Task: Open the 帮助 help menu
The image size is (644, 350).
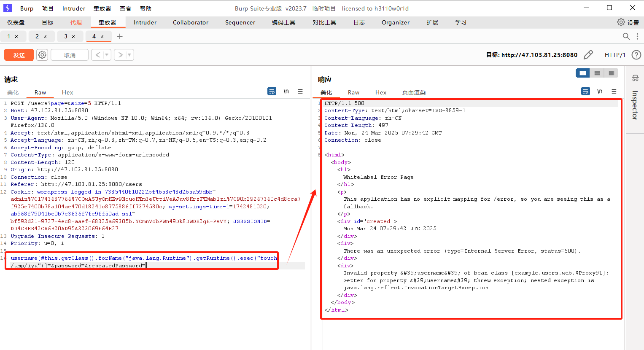Action: pyautogui.click(x=146, y=8)
